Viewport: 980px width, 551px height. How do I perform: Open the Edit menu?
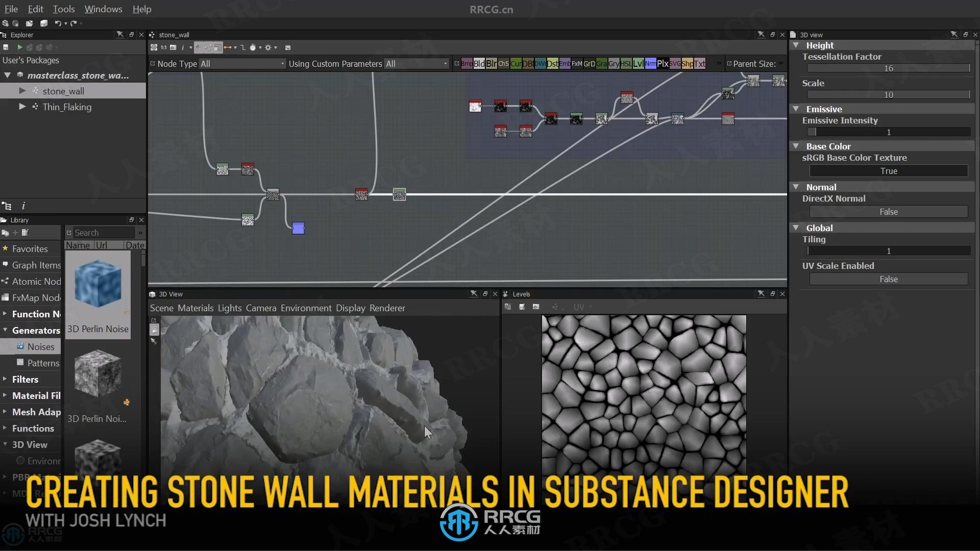35,9
